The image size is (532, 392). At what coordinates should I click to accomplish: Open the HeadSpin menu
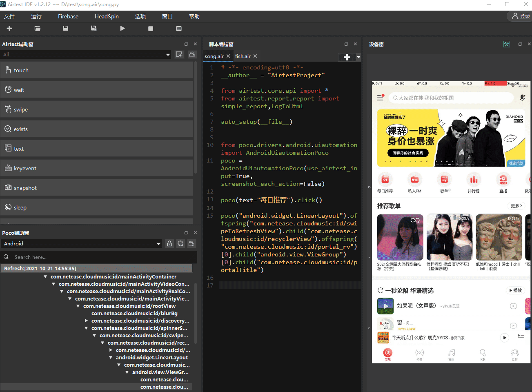click(x=107, y=16)
